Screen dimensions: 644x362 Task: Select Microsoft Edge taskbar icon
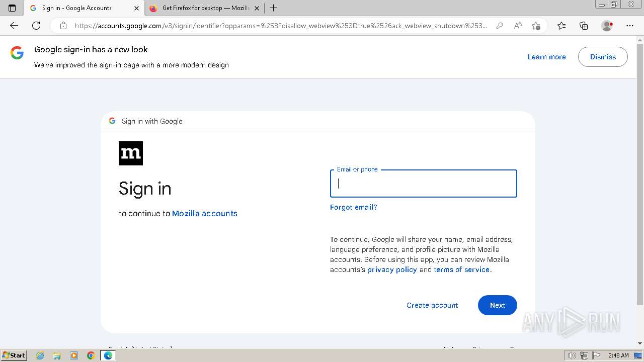(x=108, y=355)
